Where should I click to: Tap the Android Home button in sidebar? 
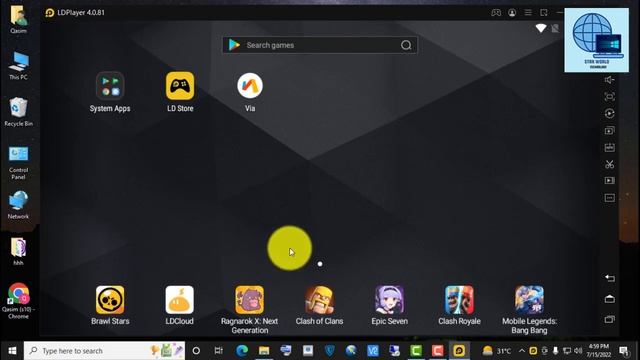coord(609,299)
